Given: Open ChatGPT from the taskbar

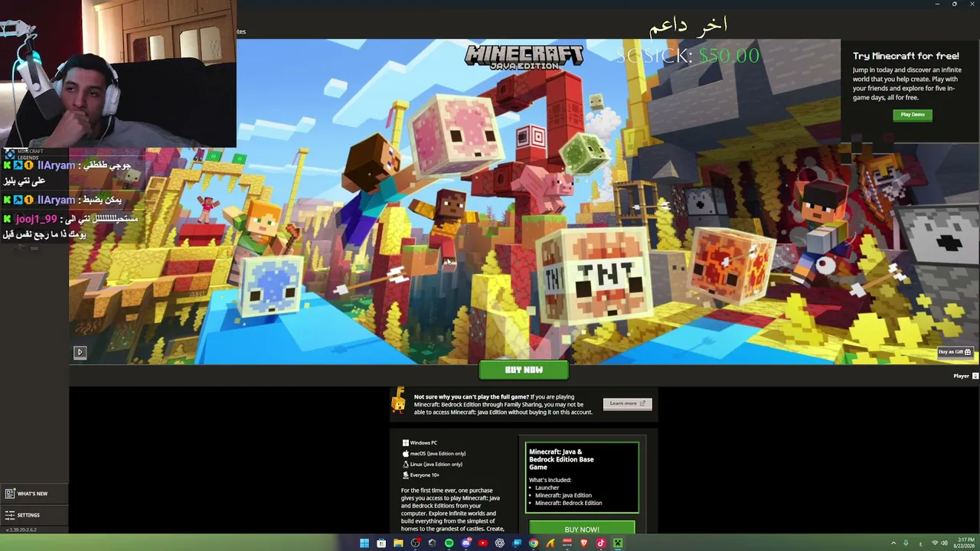Looking at the screenshot, I should (499, 543).
